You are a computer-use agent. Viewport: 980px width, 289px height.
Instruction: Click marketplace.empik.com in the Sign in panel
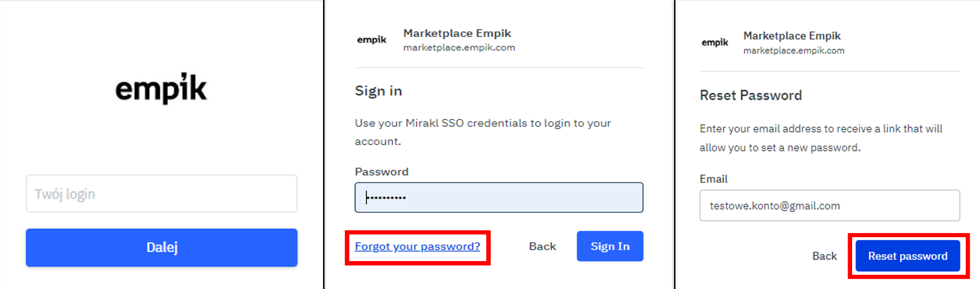point(459,47)
